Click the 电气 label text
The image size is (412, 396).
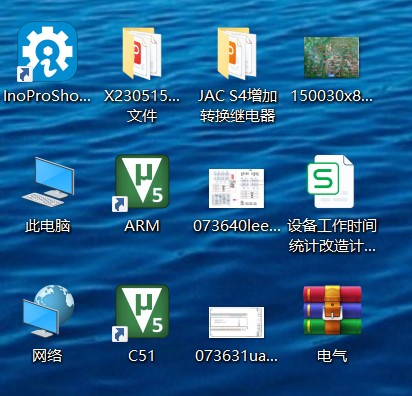tap(332, 356)
